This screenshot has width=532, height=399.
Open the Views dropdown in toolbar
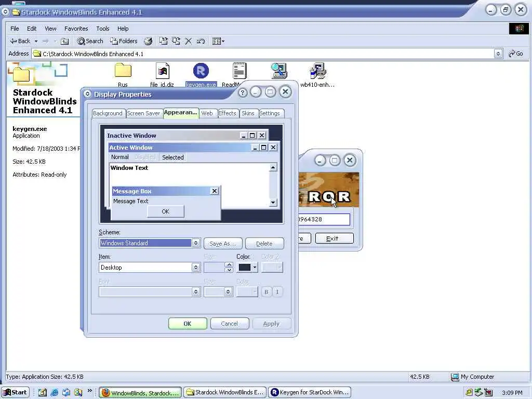click(x=218, y=42)
